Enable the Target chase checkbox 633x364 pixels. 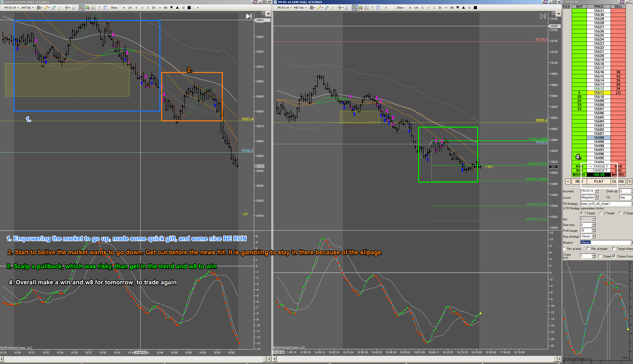tap(614, 249)
